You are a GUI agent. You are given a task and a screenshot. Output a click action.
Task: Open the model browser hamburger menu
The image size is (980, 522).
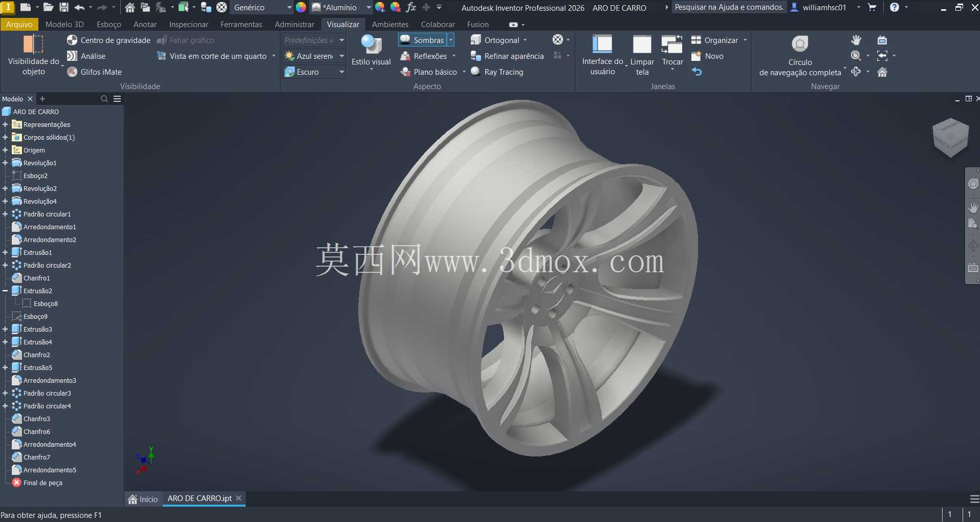117,99
